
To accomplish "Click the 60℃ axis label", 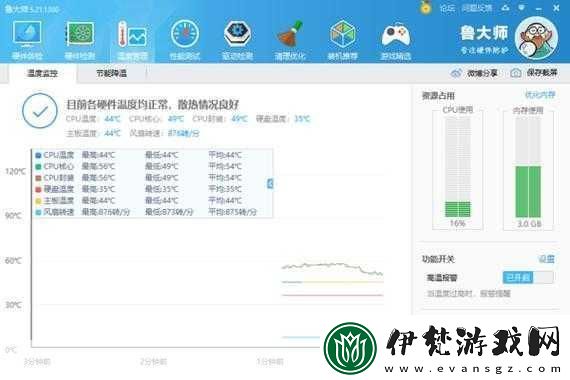I will (x=13, y=260).
